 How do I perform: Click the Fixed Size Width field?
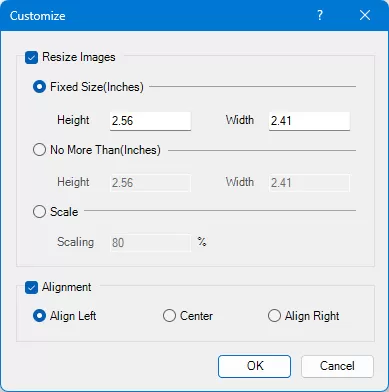[309, 121]
